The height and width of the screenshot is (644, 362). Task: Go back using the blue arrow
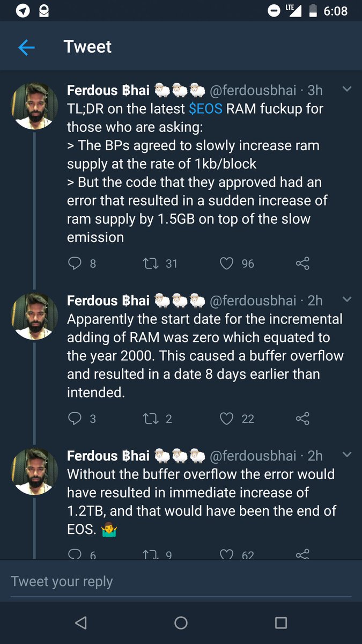pyautogui.click(x=26, y=47)
